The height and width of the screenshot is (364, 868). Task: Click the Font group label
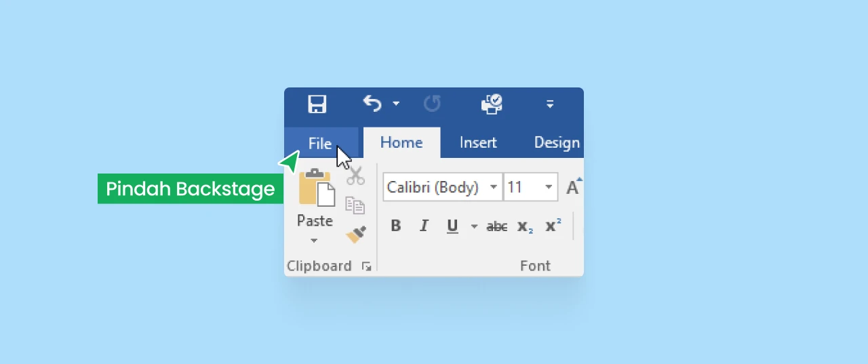pos(535,266)
